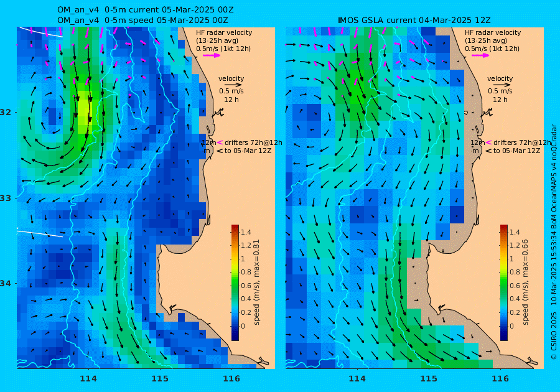This screenshot has width=560, height=392.
Task: Click the latitude label '33' on left axis
Action: 6,198
